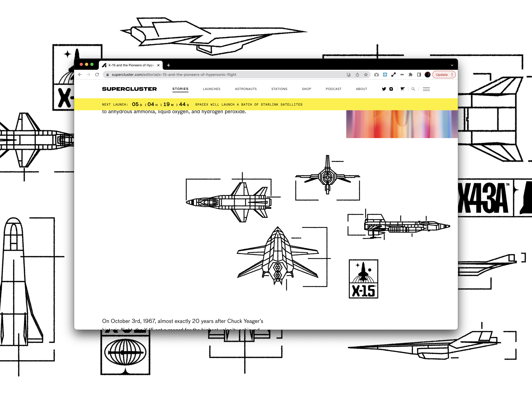Image resolution: width=532 pixels, height=398 pixels.
Task: Open Chrome's three-dot menu
Action: click(452, 75)
